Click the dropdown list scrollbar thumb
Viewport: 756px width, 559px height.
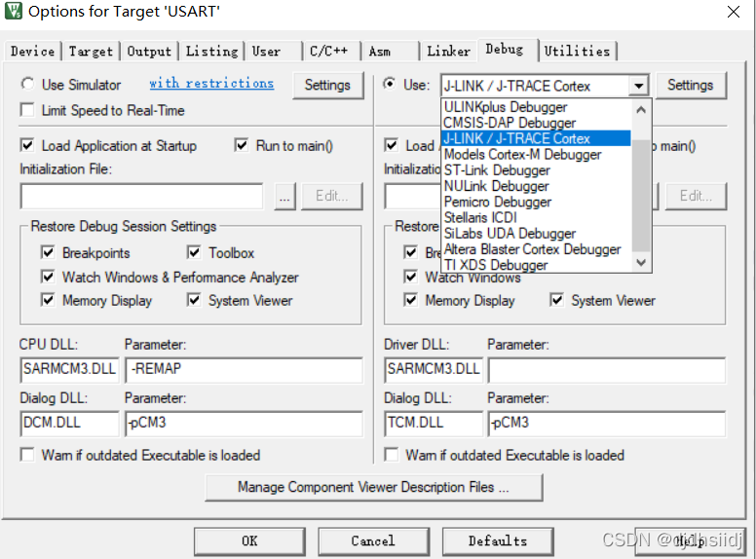point(641,196)
